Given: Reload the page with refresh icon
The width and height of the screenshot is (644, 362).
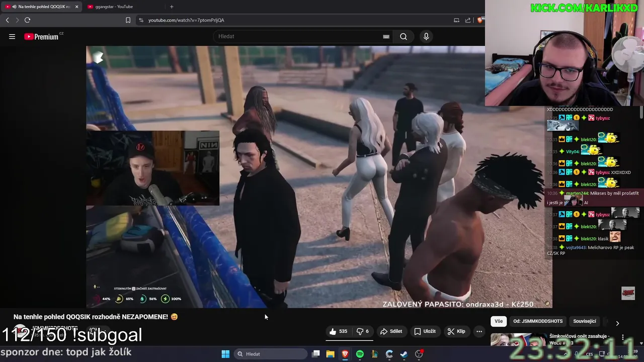Looking at the screenshot, I should (x=27, y=20).
